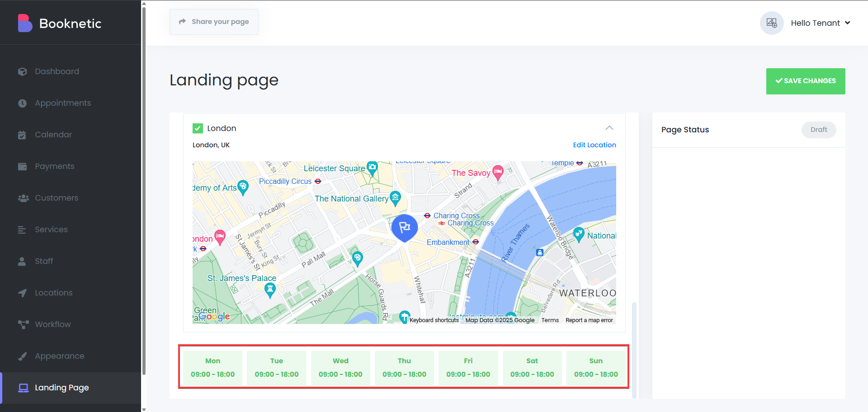Click the Appointments clock icon
This screenshot has width=868, height=412.
22,103
